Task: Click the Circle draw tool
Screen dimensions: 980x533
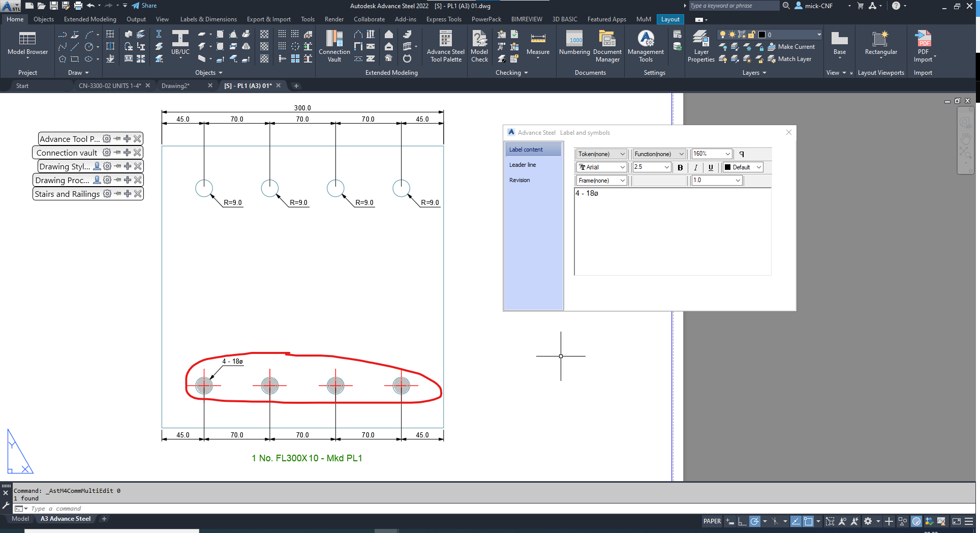Action: point(89,46)
